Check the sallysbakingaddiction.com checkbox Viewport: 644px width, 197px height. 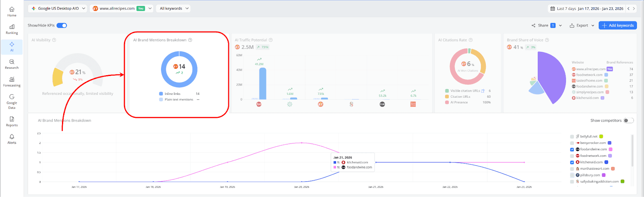572,182
